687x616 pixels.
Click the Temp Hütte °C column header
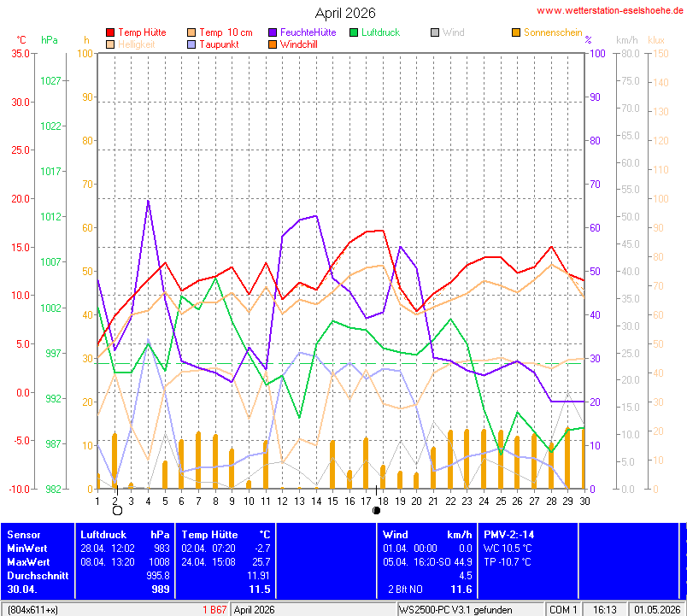226,535
